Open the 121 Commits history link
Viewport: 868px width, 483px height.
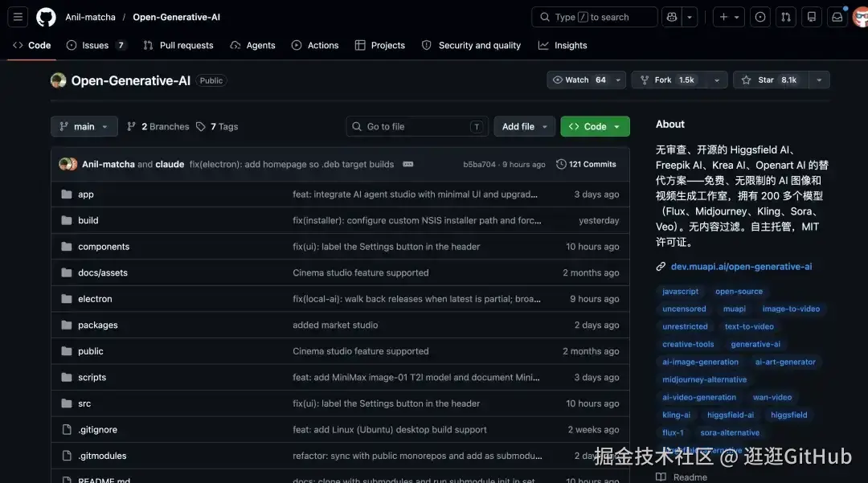point(586,164)
